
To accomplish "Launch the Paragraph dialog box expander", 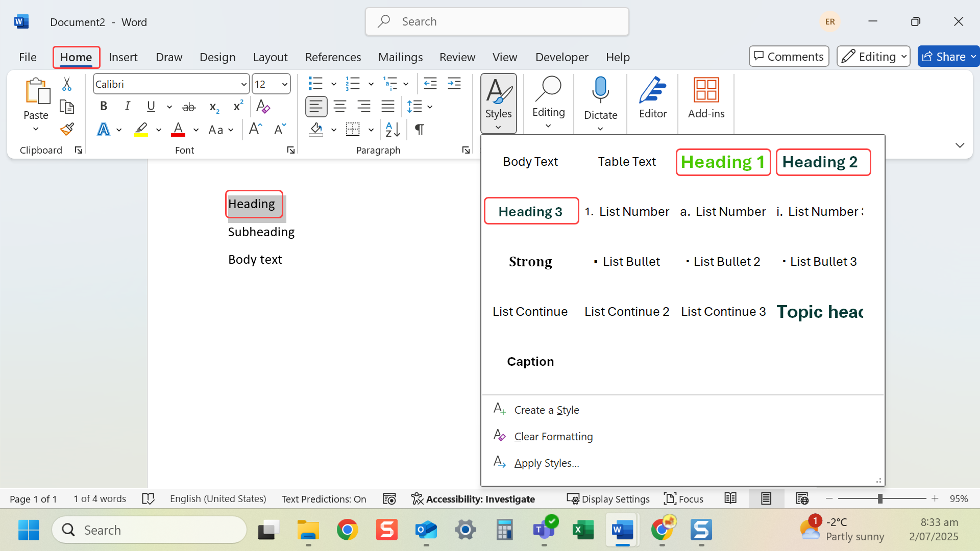I will (465, 150).
